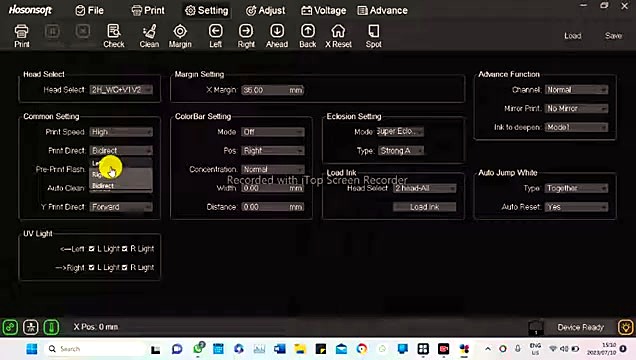Open the Load Ink Head Select dropdown
The image size is (636, 360).
pyautogui.click(x=424, y=188)
